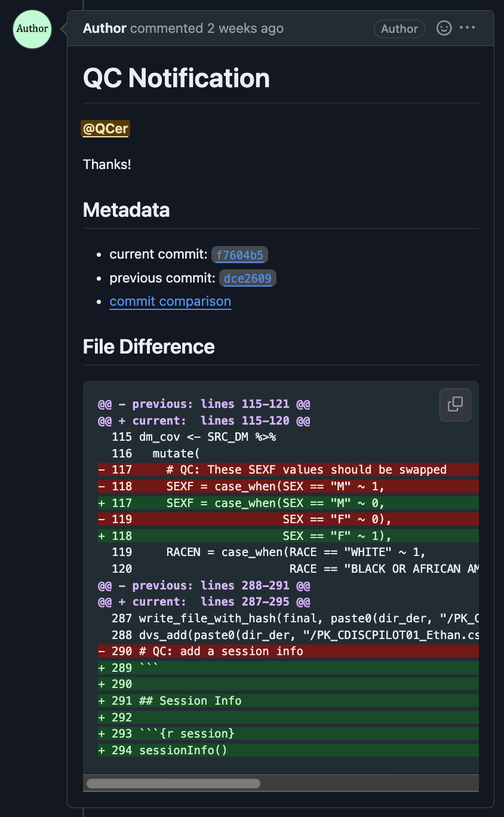
Task: Open the emoji reaction picker
Action: 444,28
